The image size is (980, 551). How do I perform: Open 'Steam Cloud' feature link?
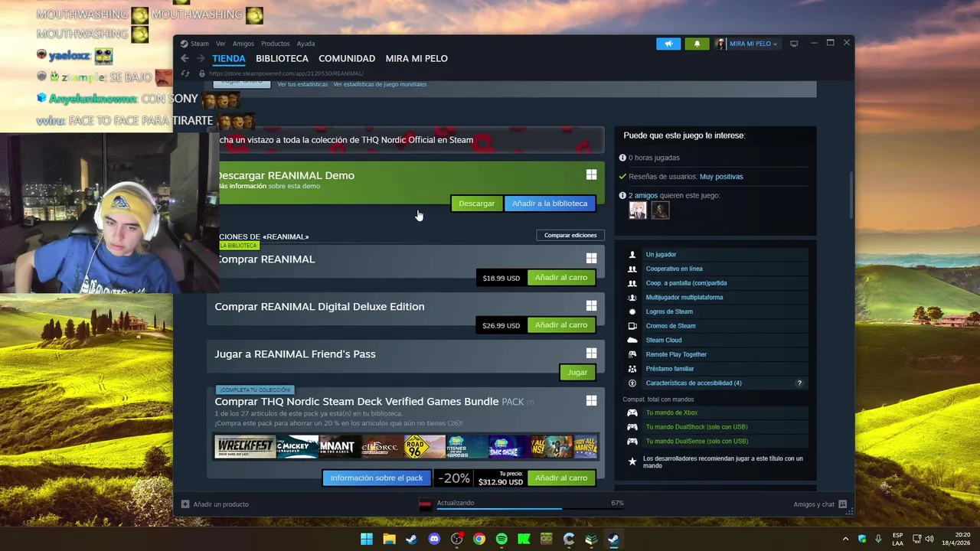coord(664,341)
